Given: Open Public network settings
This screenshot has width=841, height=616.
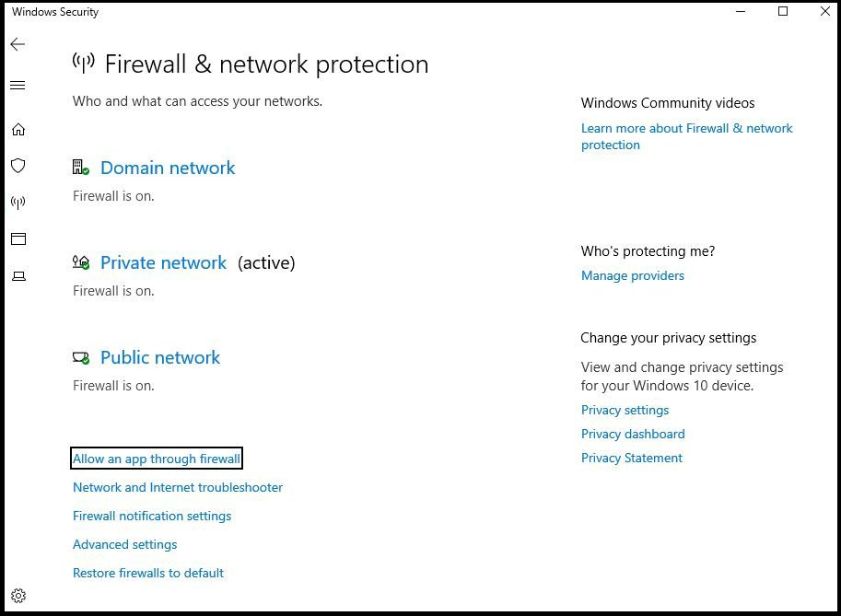Looking at the screenshot, I should coord(160,357).
